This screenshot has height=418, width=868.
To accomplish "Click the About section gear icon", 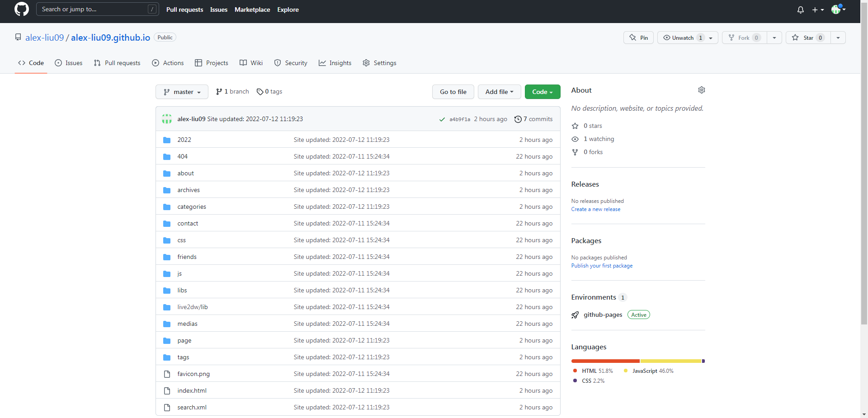I will pos(701,90).
